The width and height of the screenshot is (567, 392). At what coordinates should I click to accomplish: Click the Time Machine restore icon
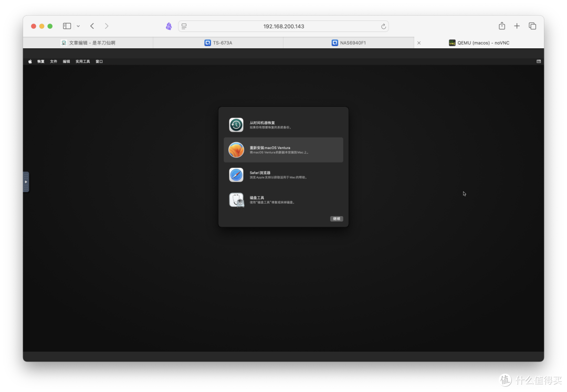[x=236, y=125]
